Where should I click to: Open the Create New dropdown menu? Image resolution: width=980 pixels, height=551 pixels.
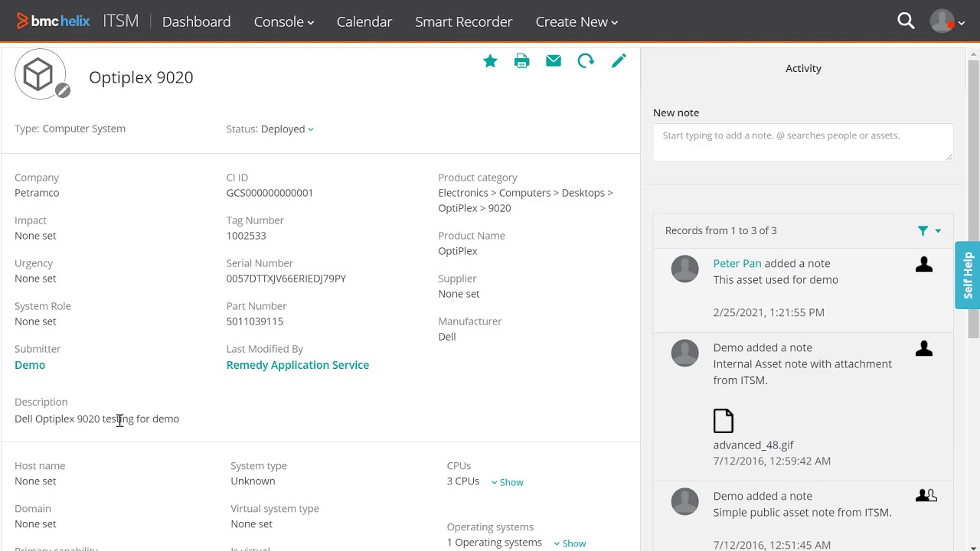(x=577, y=22)
